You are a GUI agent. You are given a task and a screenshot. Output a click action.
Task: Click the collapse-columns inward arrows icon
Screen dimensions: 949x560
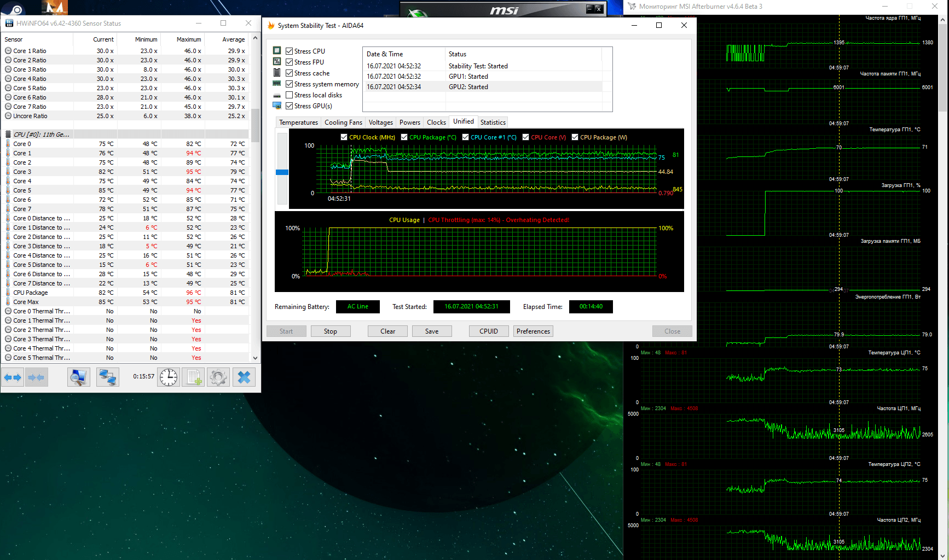pos(36,377)
